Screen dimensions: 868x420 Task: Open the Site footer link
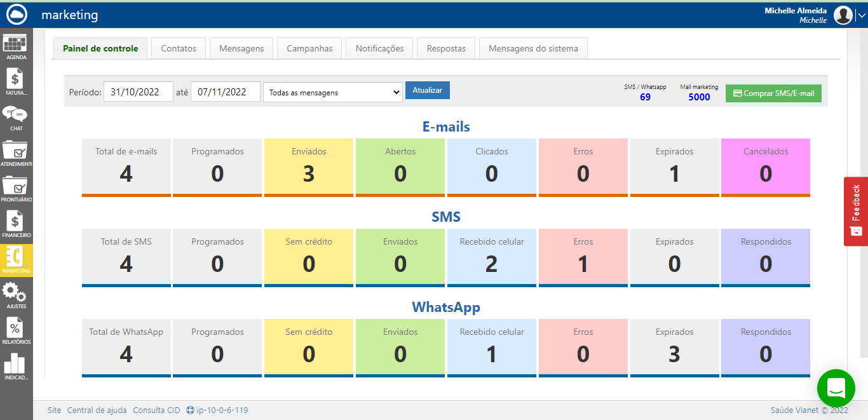coord(55,410)
